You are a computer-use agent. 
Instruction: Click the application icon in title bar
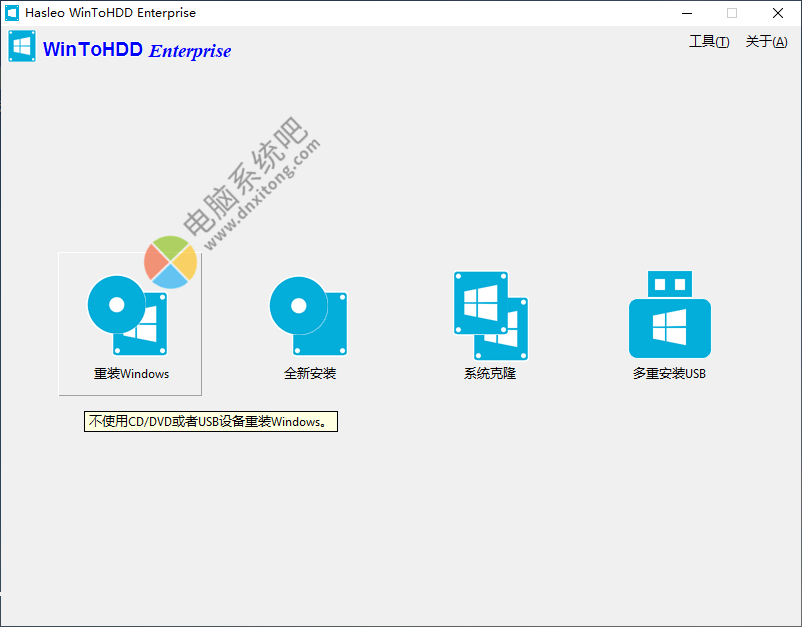point(12,13)
